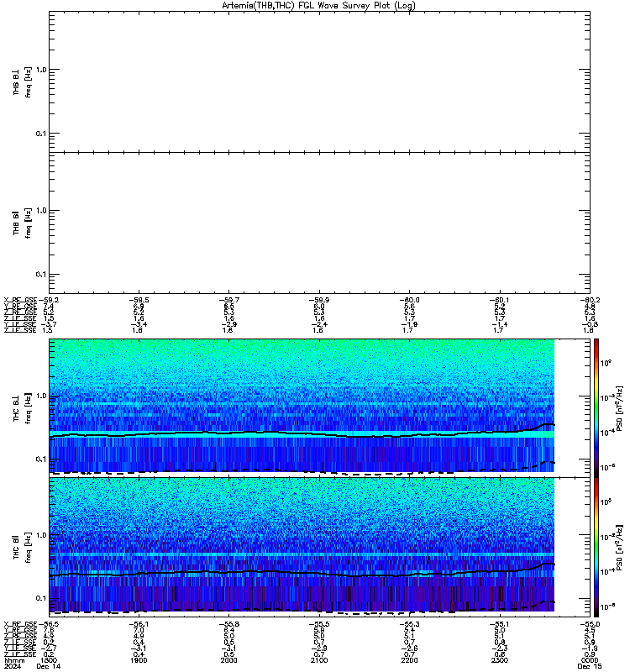Click the X position value -55.8

pos(228,624)
